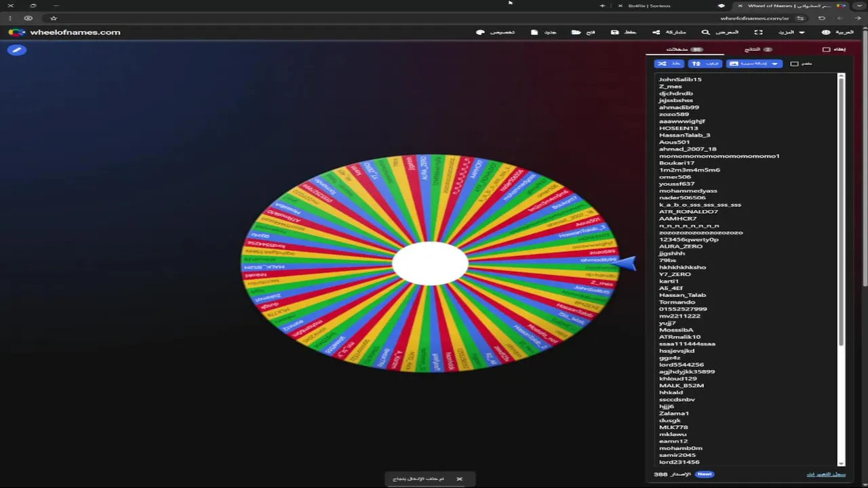Click entry 'Aous501' in the list
Viewport: 868px width, 488px height.
click(674, 142)
